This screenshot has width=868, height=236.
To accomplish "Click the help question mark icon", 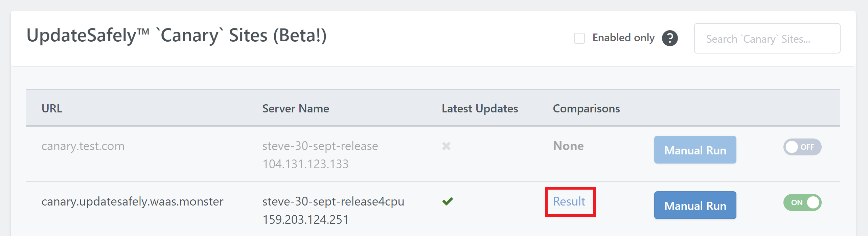I will point(670,38).
